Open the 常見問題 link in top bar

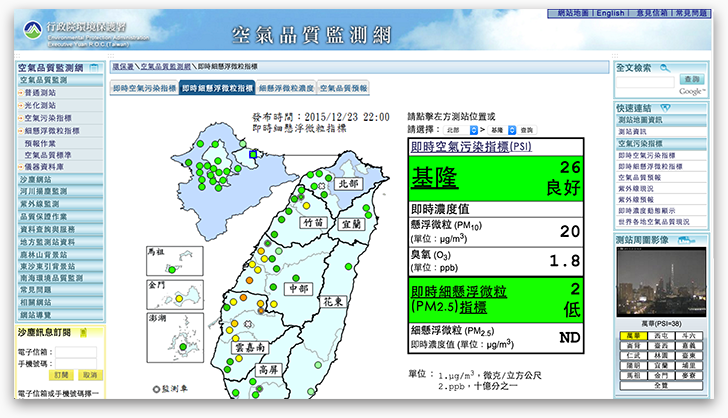pos(691,13)
